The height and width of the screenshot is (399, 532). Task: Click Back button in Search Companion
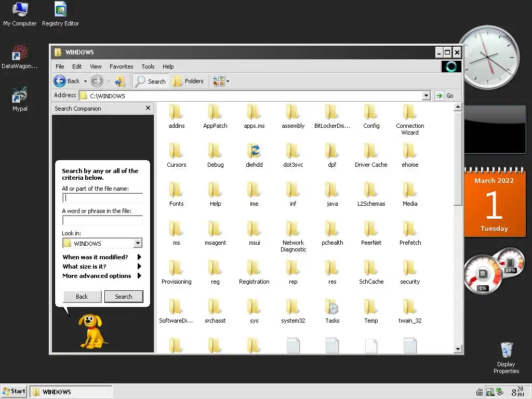coord(82,297)
